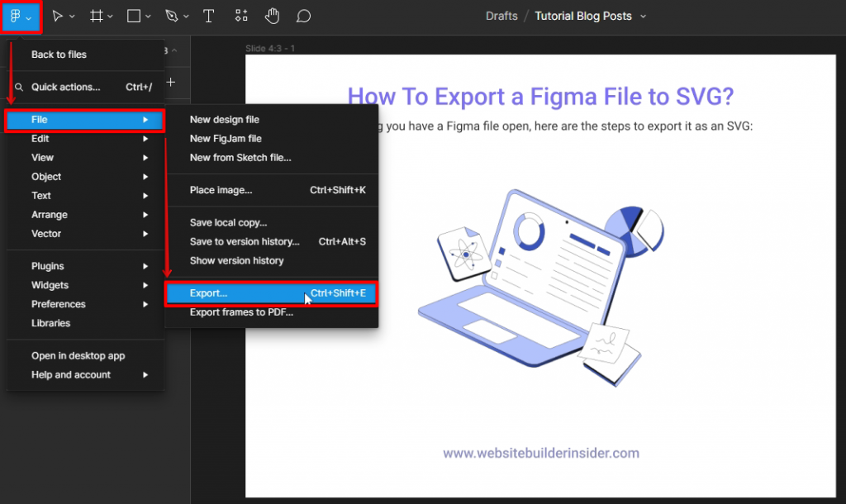
Task: Choose New design file
Action: [272, 120]
